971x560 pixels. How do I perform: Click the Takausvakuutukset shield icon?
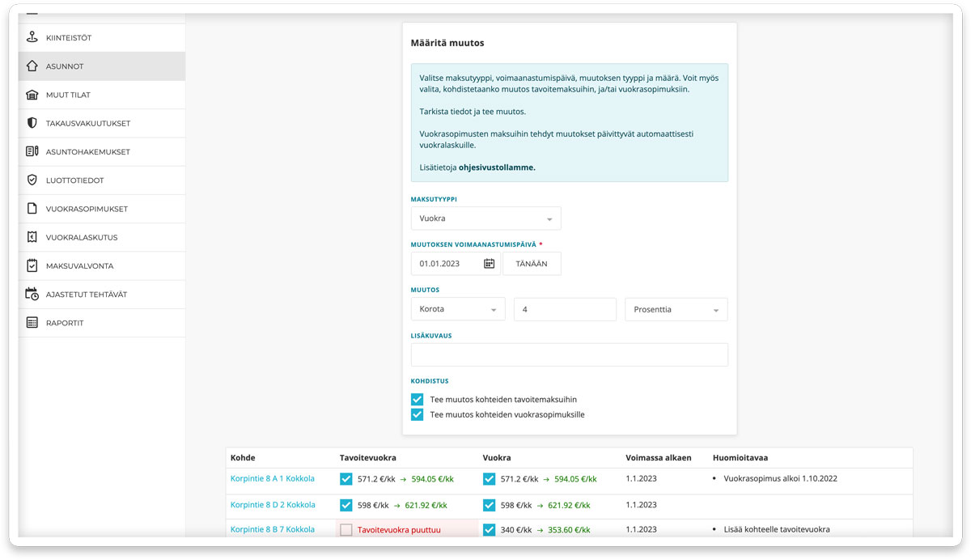coord(32,123)
